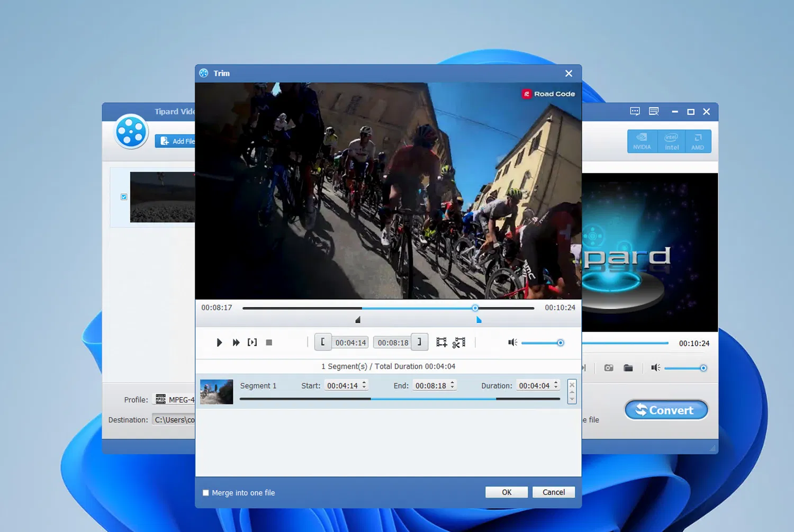Click the Tipard preview progress bar

click(625, 343)
